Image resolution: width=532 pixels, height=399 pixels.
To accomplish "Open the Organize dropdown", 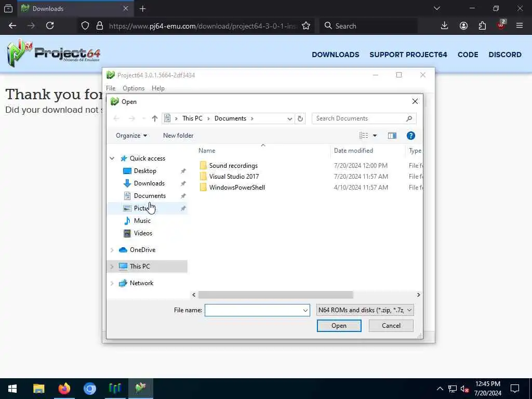I will coord(131,136).
